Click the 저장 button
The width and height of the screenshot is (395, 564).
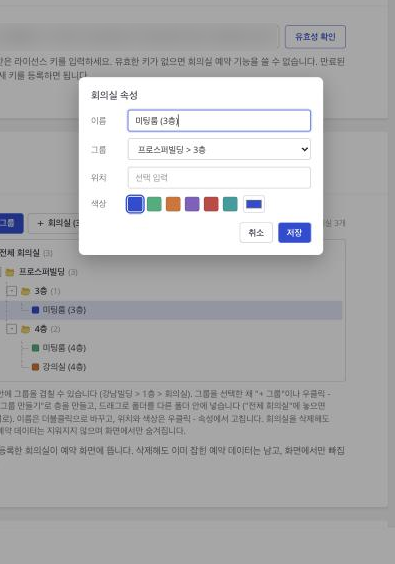pos(294,233)
